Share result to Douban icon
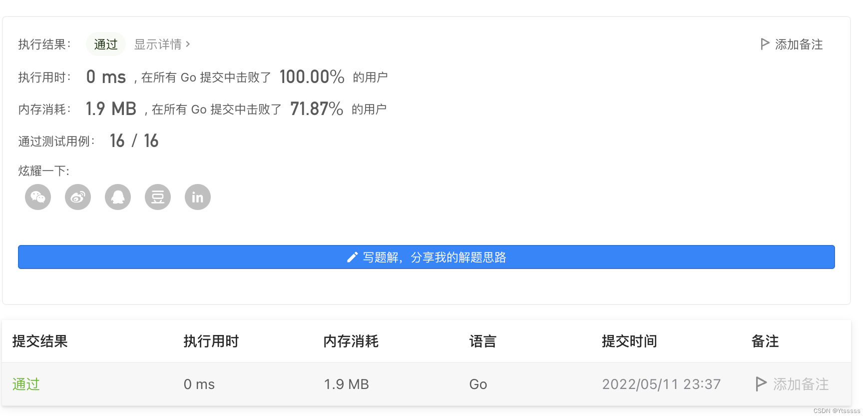This screenshot has height=418, width=868. (158, 197)
